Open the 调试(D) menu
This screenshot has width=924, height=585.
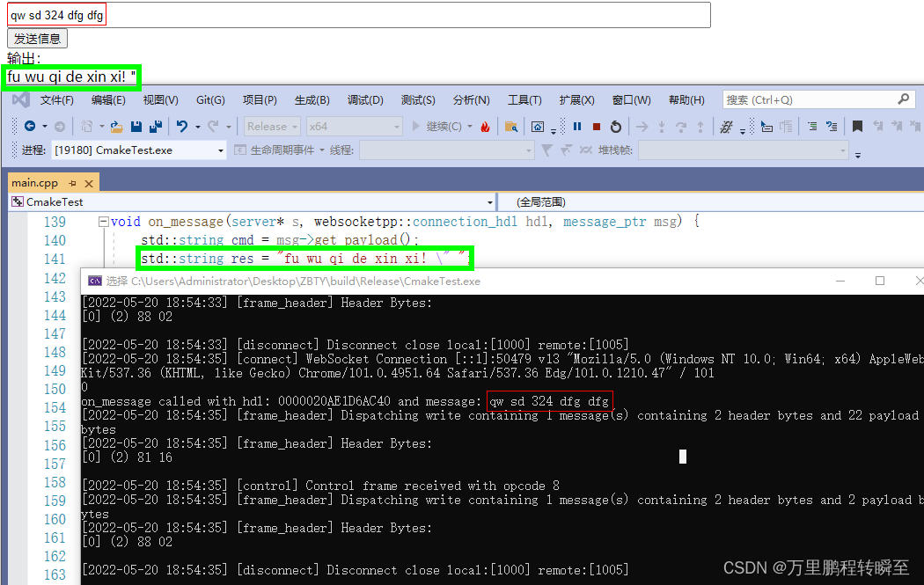(x=365, y=99)
